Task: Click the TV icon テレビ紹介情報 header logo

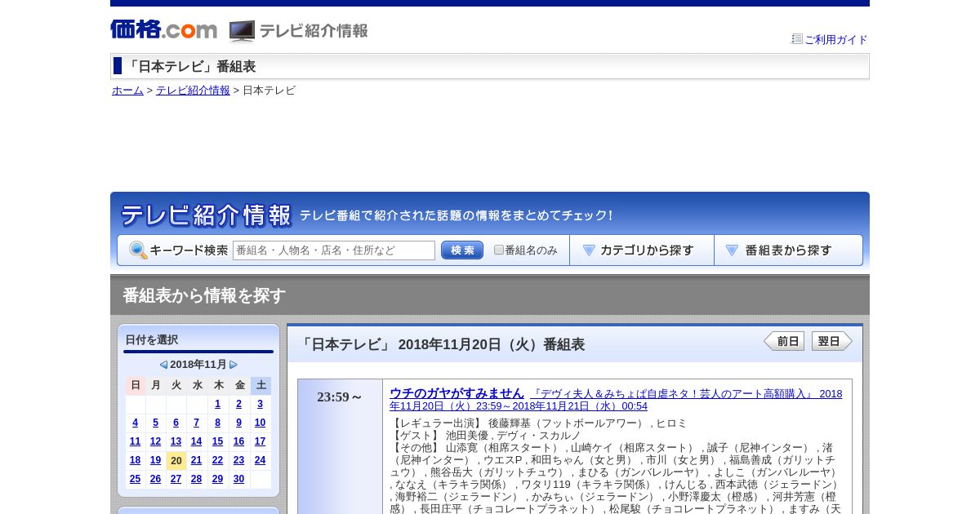Action: pyautogui.click(x=299, y=31)
